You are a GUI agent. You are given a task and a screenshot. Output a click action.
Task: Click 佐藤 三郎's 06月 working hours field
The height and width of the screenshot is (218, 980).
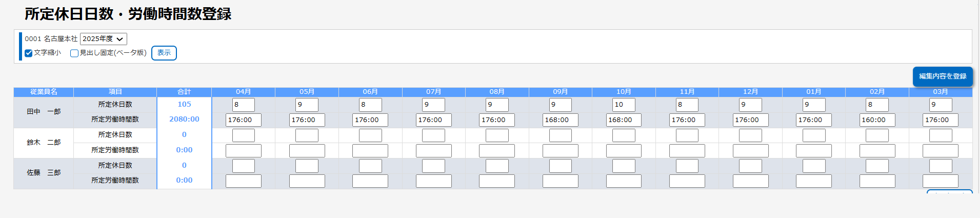click(370, 181)
